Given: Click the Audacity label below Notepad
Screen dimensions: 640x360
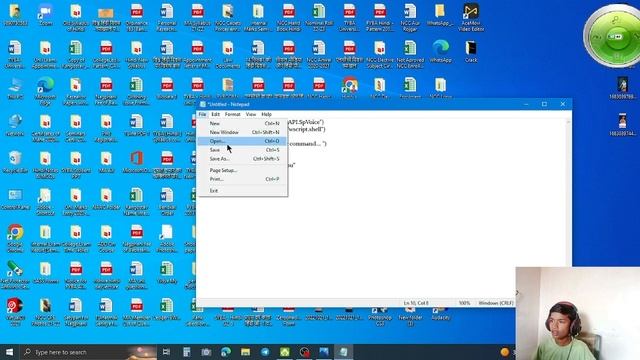Looking at the screenshot, I should [440, 318].
